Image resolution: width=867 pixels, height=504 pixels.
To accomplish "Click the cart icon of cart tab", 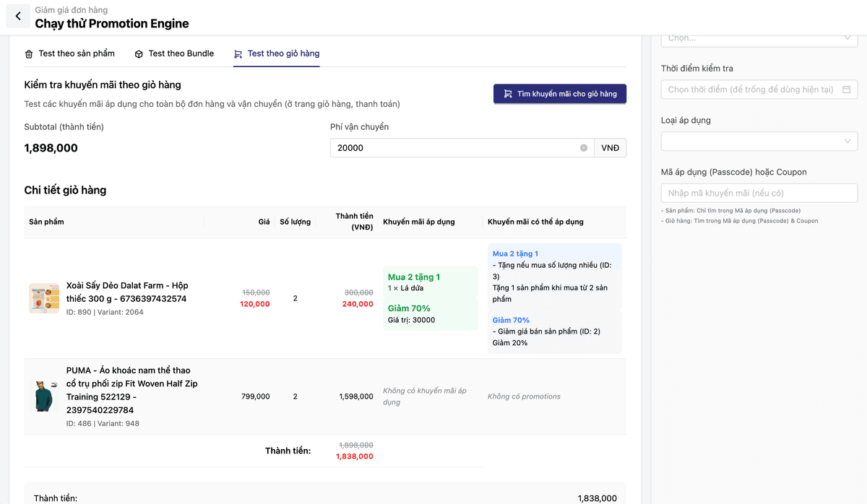I will [x=238, y=54].
